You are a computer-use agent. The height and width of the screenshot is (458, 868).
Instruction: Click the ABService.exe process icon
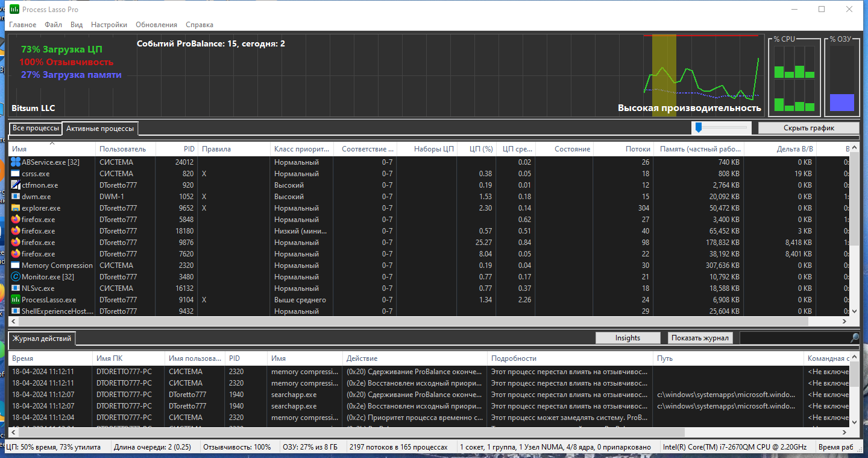click(x=16, y=162)
